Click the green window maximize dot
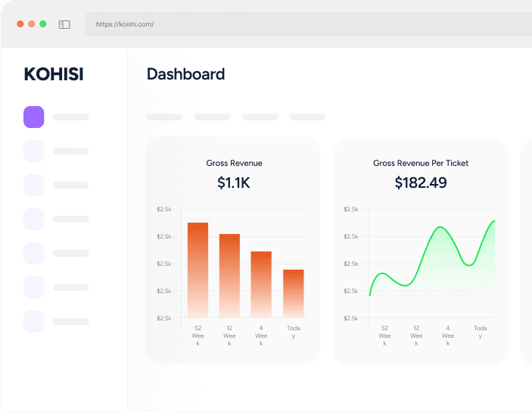Viewport: 532px width, 412px height. [43, 24]
